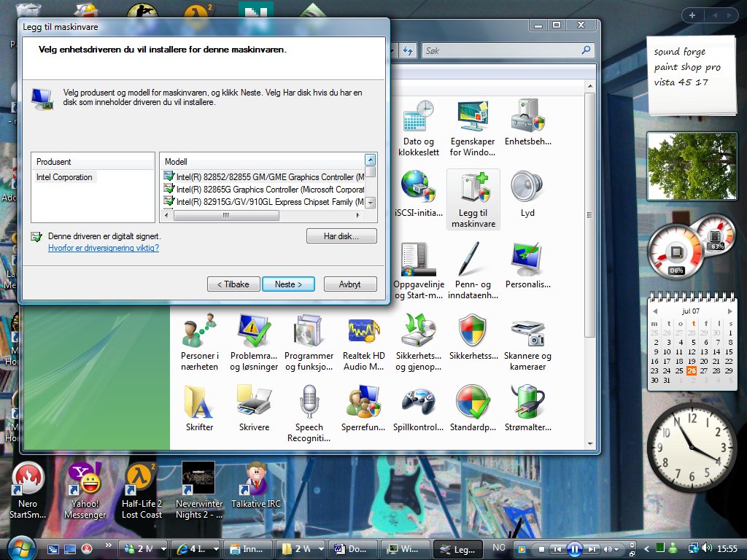Click the Søk search field

tap(508, 50)
